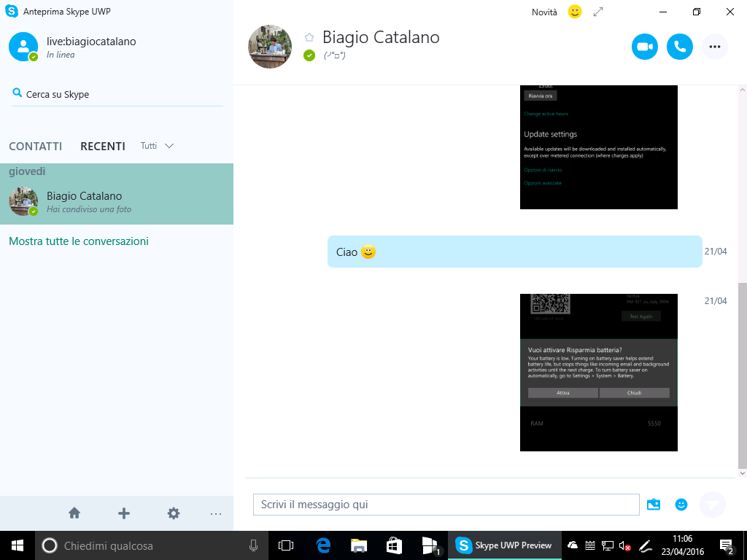Viewport: 747px width, 560px height.
Task: Expand the Tutti filter dropdown
Action: pyautogui.click(x=157, y=146)
